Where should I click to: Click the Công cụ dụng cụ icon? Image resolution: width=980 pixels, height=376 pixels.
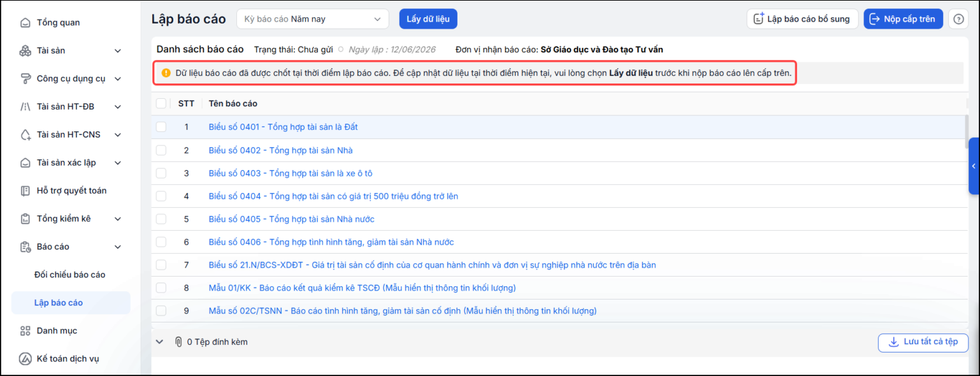(25, 79)
